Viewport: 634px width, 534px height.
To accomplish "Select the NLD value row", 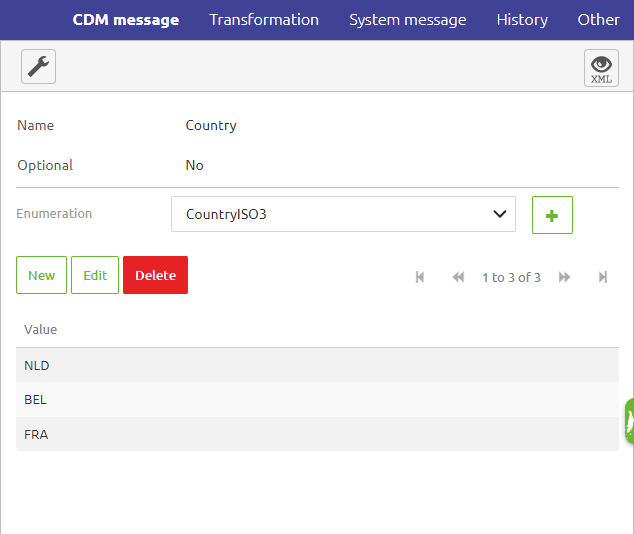I will pos(317,365).
